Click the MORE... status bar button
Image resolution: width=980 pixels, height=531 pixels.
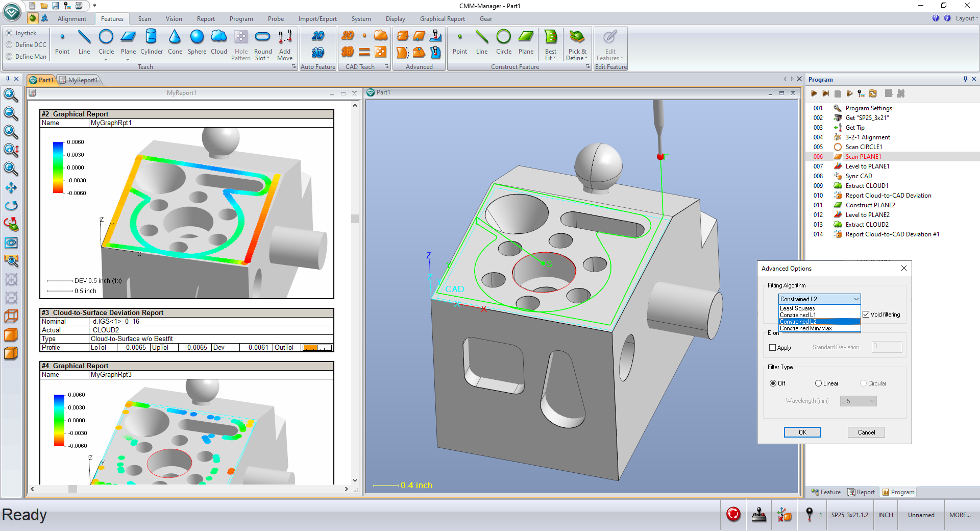click(960, 515)
